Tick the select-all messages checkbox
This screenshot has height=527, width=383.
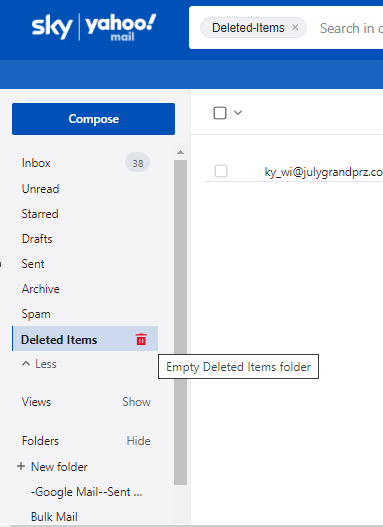pyautogui.click(x=220, y=113)
